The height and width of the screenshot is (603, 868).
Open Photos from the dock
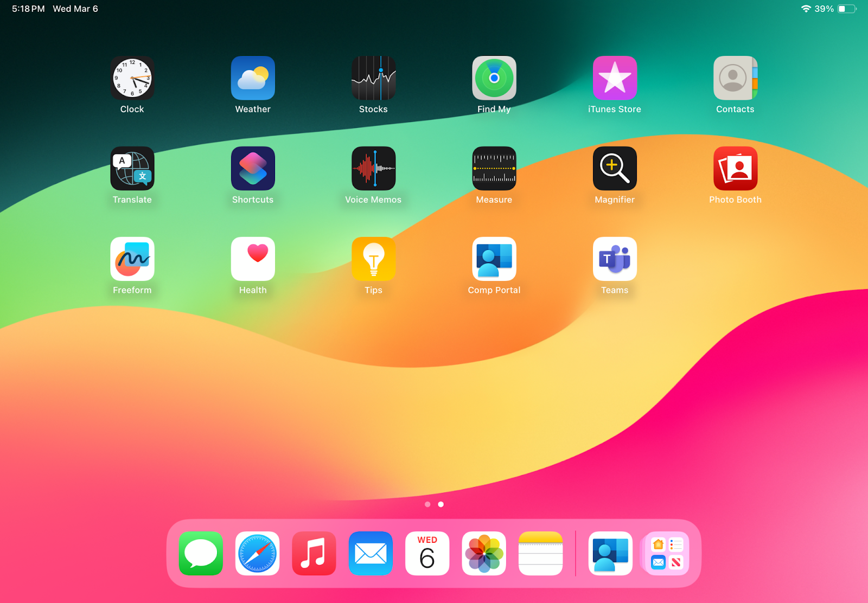484,554
